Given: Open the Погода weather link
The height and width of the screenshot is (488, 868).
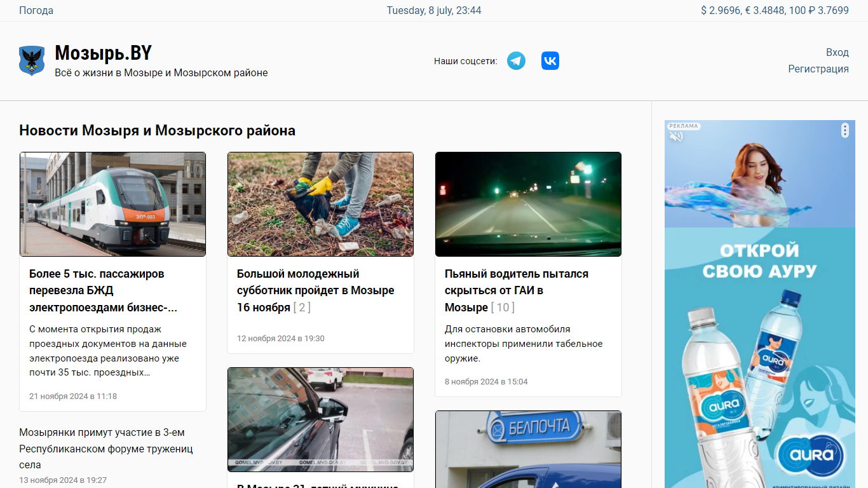Looking at the screenshot, I should click(x=36, y=10).
